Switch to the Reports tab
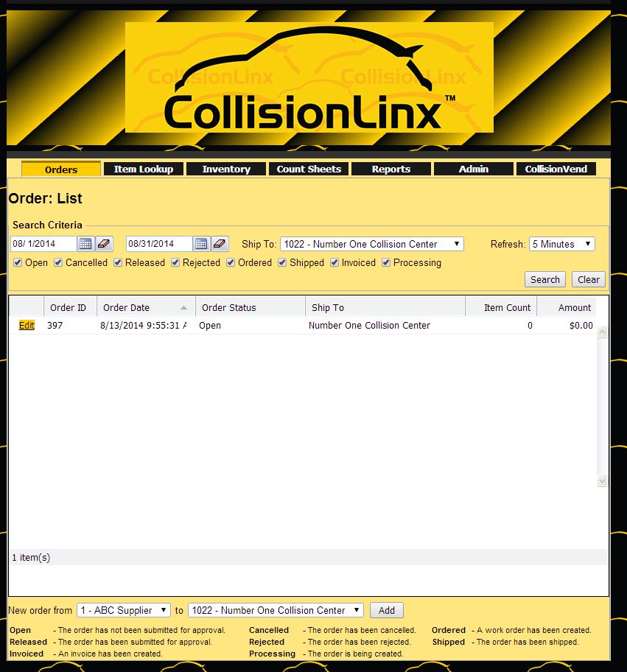This screenshot has width=627, height=672. click(391, 169)
